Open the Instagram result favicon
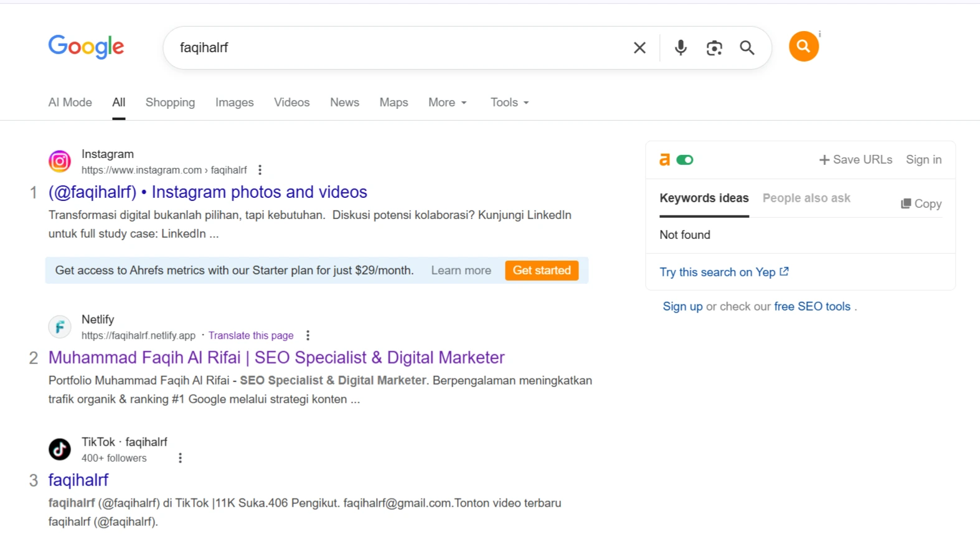Screen dimensions: 980x557 [60, 162]
